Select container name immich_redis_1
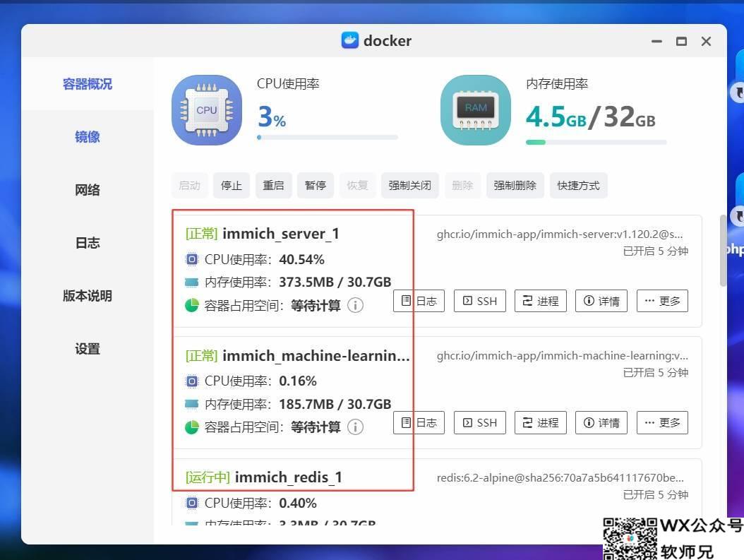 pos(289,477)
